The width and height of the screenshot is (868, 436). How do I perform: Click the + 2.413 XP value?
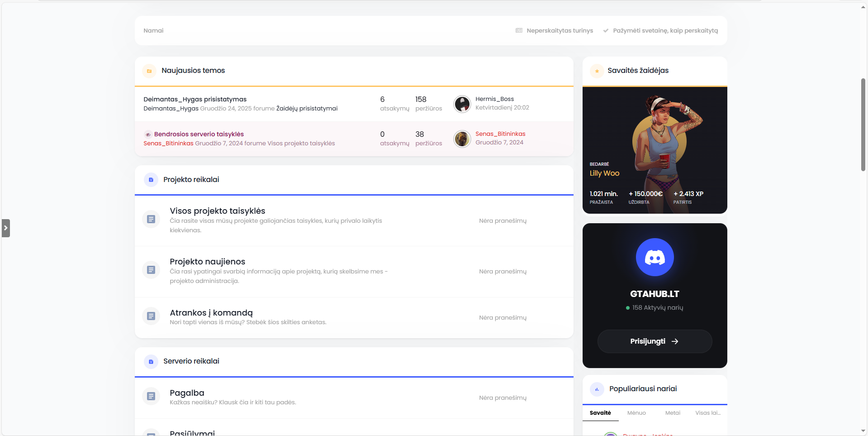688,194
